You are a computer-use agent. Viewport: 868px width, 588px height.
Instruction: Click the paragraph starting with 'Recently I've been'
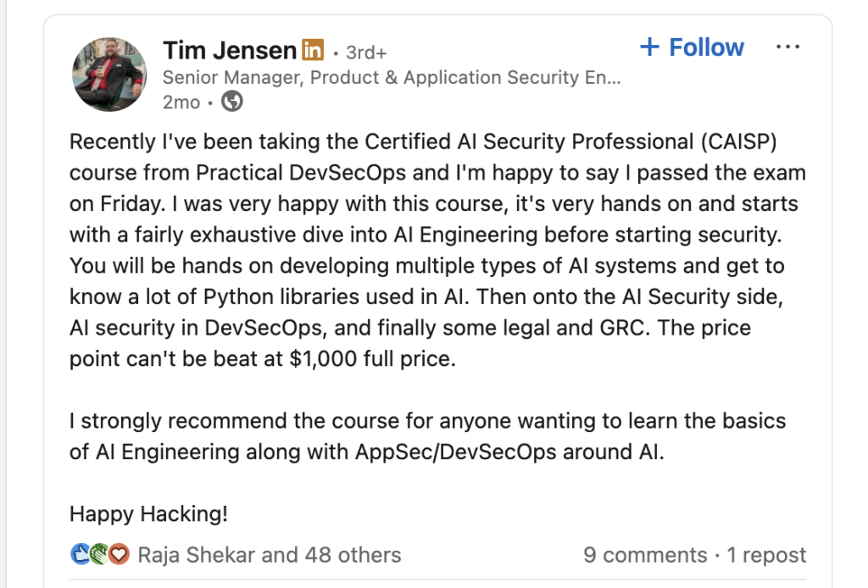point(437,250)
